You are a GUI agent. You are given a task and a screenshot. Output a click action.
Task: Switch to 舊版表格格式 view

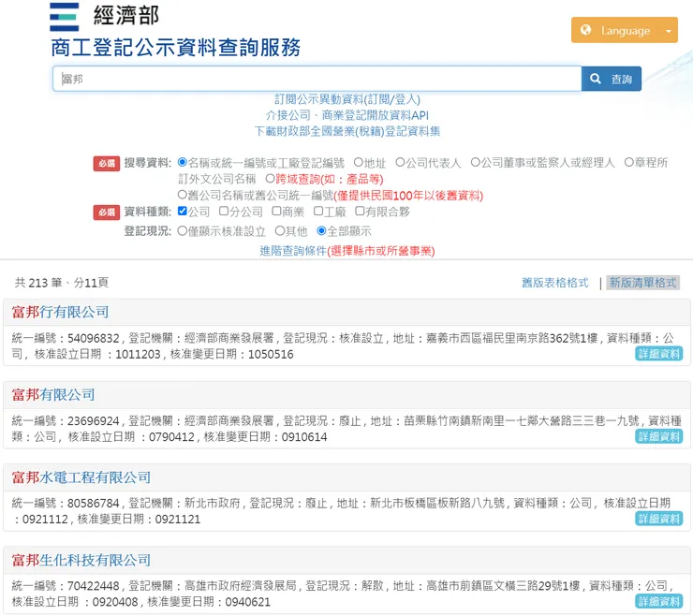coord(555,283)
